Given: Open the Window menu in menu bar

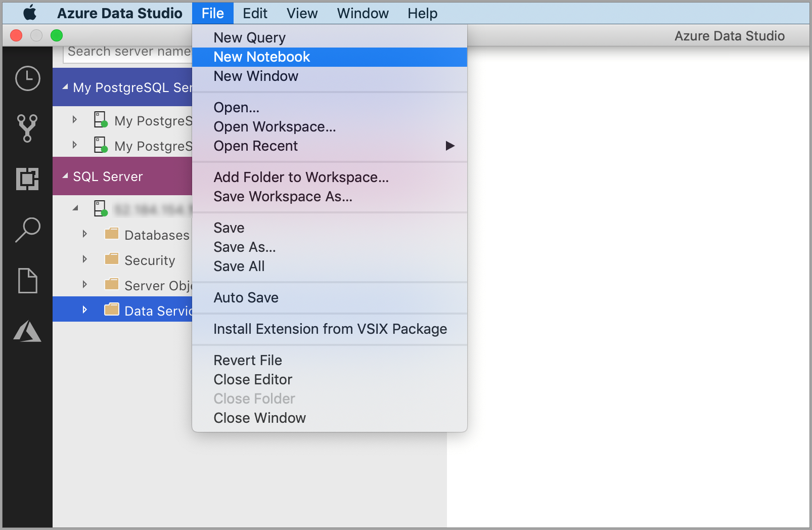Looking at the screenshot, I should pos(363,13).
